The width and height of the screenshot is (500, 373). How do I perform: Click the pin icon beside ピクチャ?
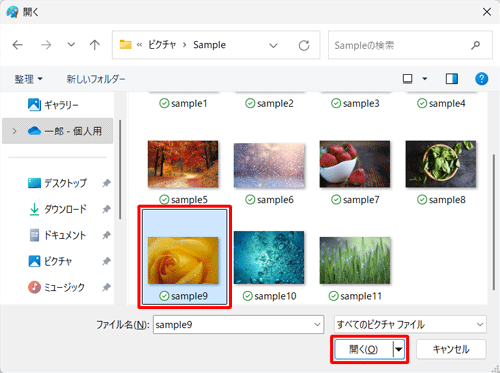click(x=106, y=261)
